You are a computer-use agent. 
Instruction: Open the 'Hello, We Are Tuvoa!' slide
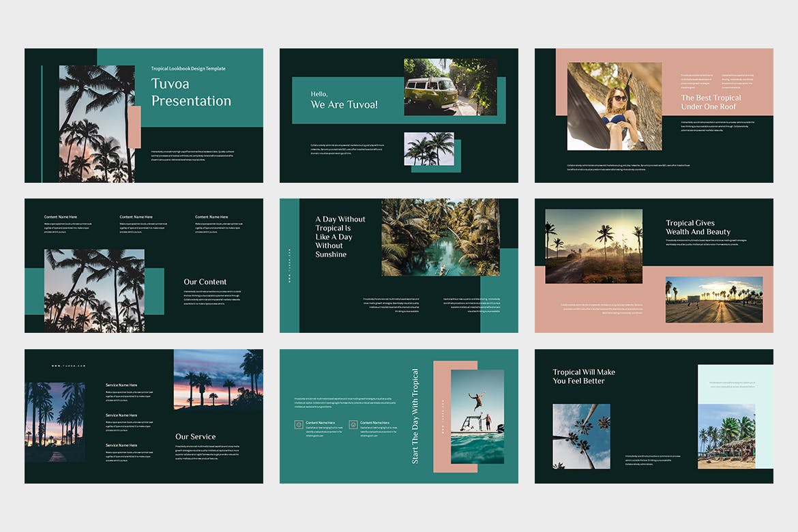[x=398, y=115]
